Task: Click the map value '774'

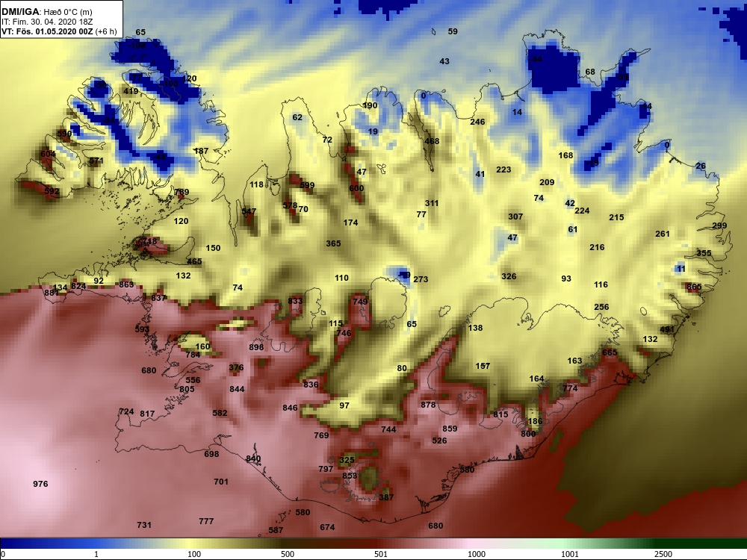Action: (570, 388)
